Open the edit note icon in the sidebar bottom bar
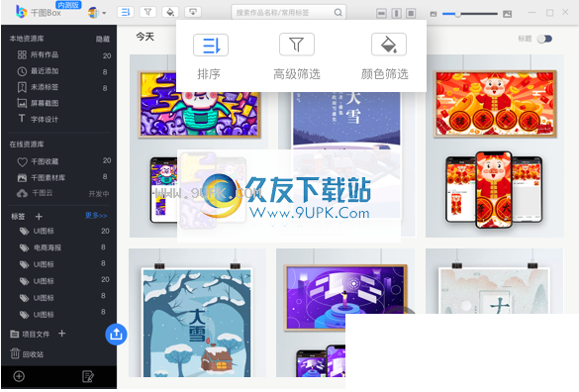 coord(87,376)
